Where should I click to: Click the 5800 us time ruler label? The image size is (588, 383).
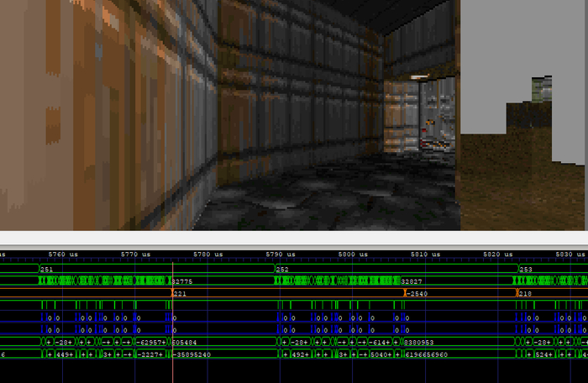coord(353,254)
